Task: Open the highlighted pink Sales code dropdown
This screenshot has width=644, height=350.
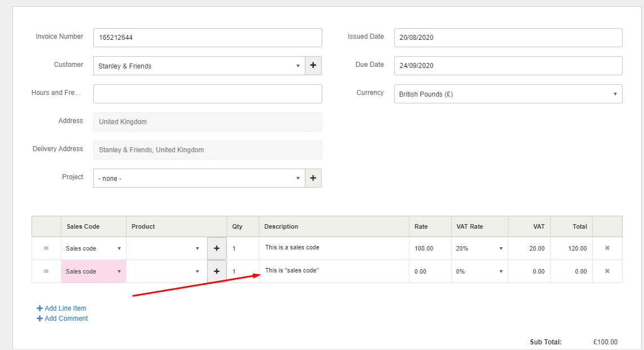Action: (93, 271)
